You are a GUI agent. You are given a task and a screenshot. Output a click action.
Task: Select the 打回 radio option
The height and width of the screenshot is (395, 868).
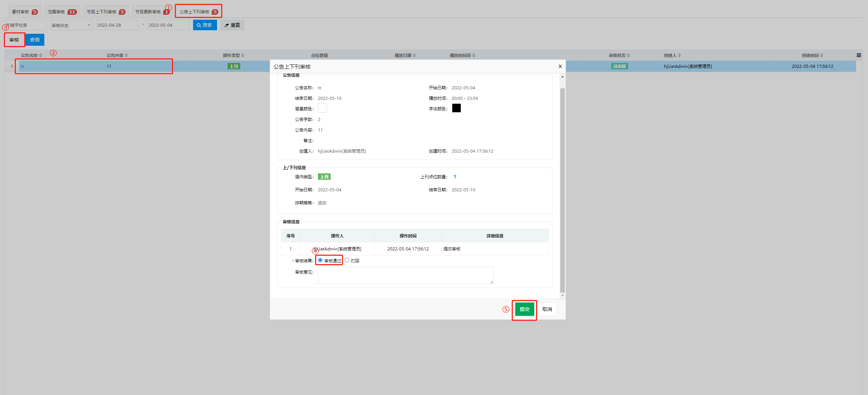tap(347, 260)
